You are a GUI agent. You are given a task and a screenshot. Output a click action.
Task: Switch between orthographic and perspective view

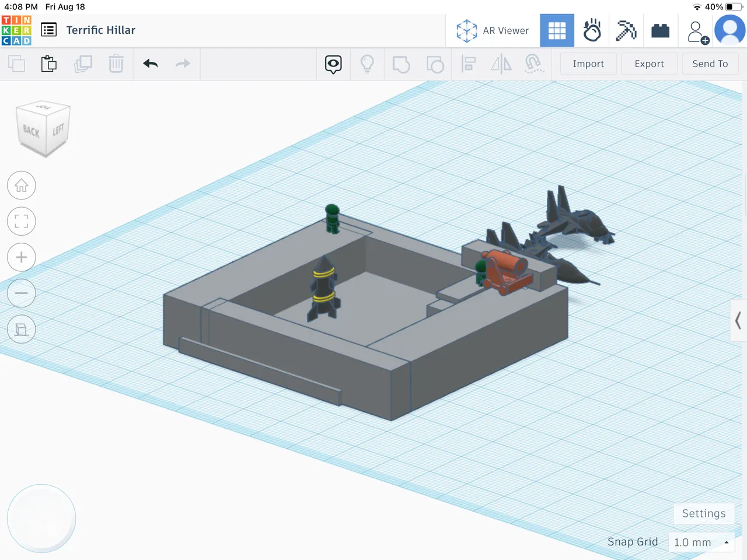(x=22, y=329)
